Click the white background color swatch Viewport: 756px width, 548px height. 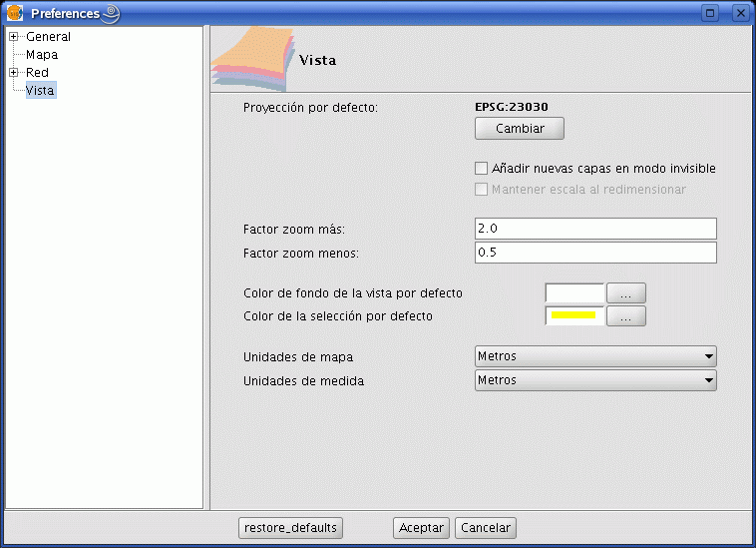click(x=574, y=292)
